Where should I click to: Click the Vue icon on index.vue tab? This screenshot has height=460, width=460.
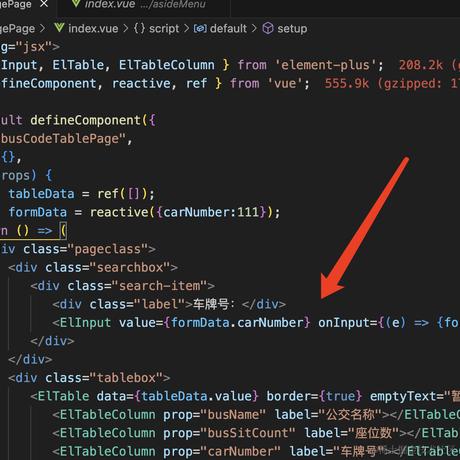76,3
